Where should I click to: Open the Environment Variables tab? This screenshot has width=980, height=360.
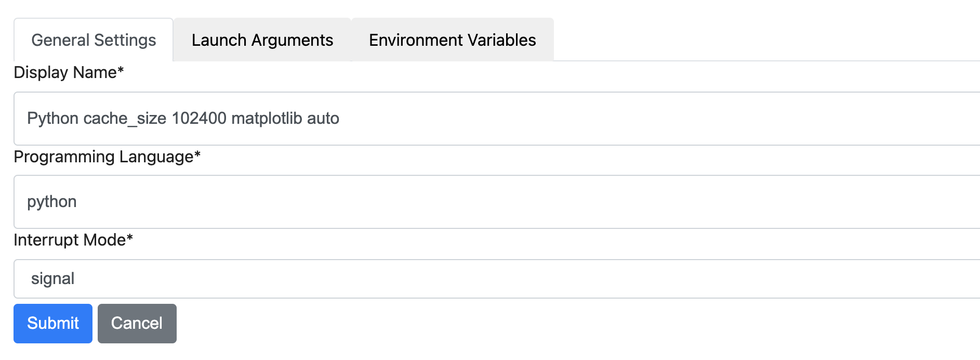point(452,40)
